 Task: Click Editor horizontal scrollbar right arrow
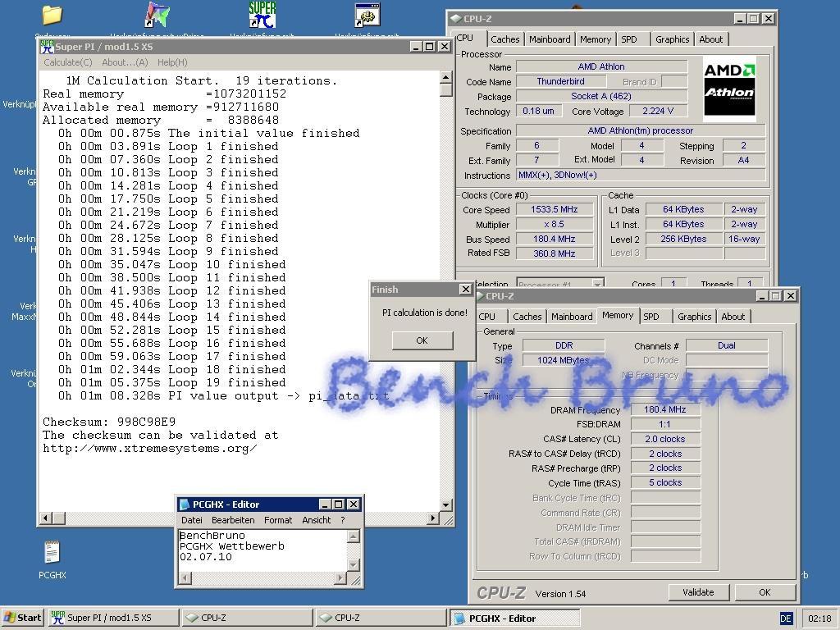tap(340, 578)
